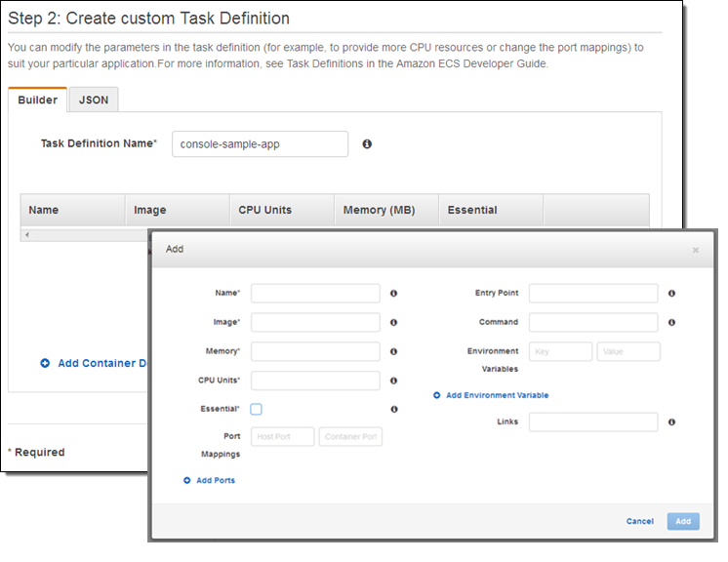Click info icon next to Entry Point field
728x562 pixels.
[x=672, y=293]
